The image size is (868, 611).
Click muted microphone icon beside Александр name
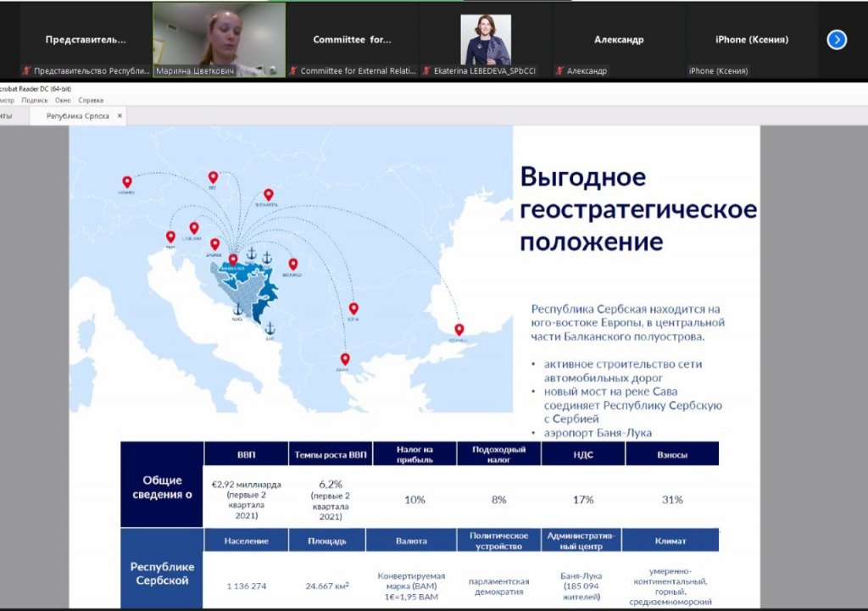pyautogui.click(x=561, y=71)
